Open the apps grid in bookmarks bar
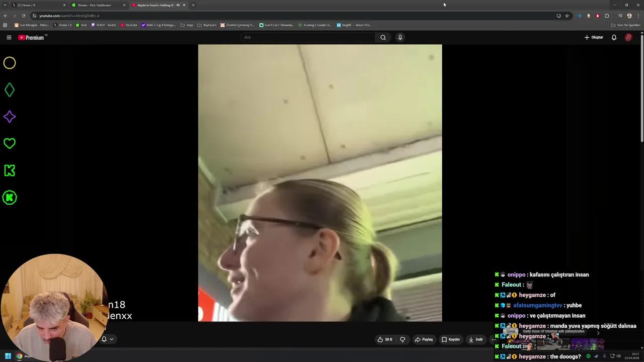Viewport: 644px width, 362px height. point(5,25)
